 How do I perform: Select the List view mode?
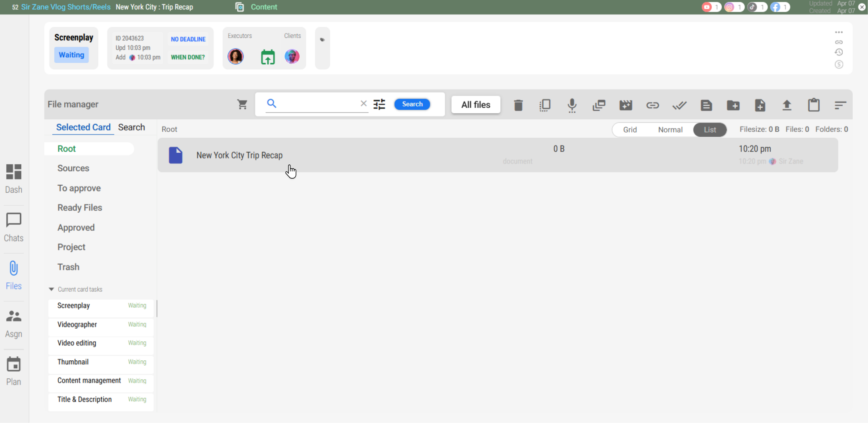(x=710, y=130)
